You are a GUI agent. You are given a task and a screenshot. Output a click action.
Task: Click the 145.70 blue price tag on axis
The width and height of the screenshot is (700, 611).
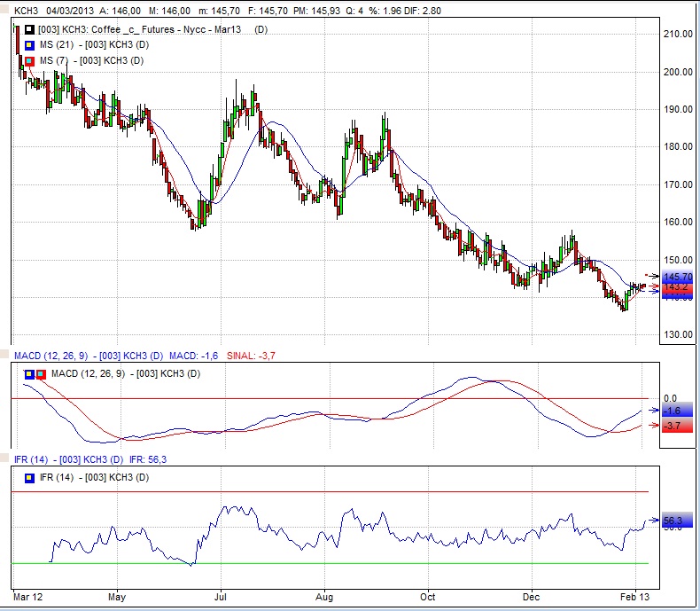pos(677,278)
